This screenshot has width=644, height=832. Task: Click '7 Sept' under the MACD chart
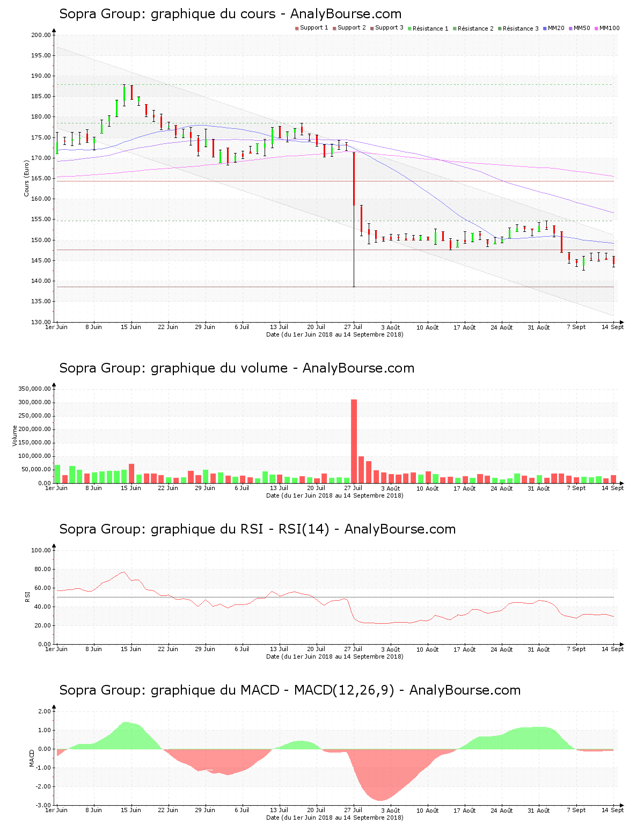pyautogui.click(x=576, y=810)
